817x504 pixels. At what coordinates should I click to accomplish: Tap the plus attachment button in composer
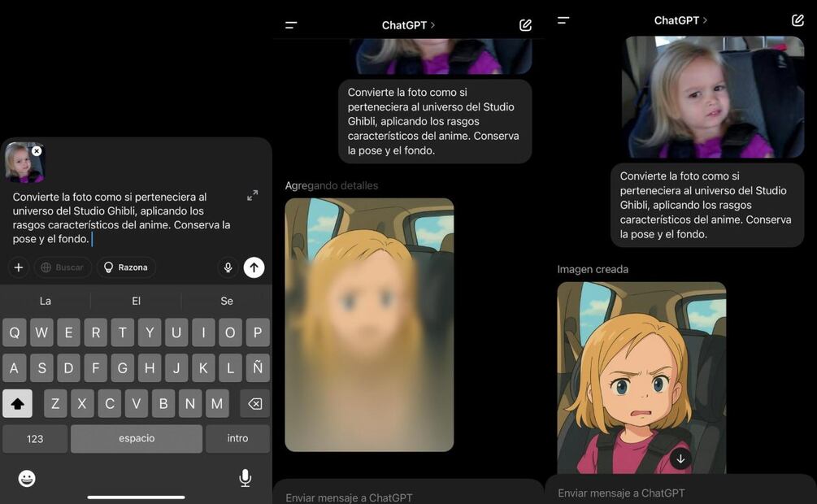tap(18, 267)
